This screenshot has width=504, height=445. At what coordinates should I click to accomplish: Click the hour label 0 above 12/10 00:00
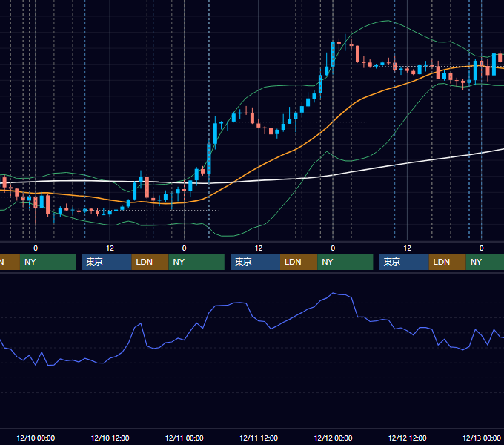pyautogui.click(x=36, y=248)
